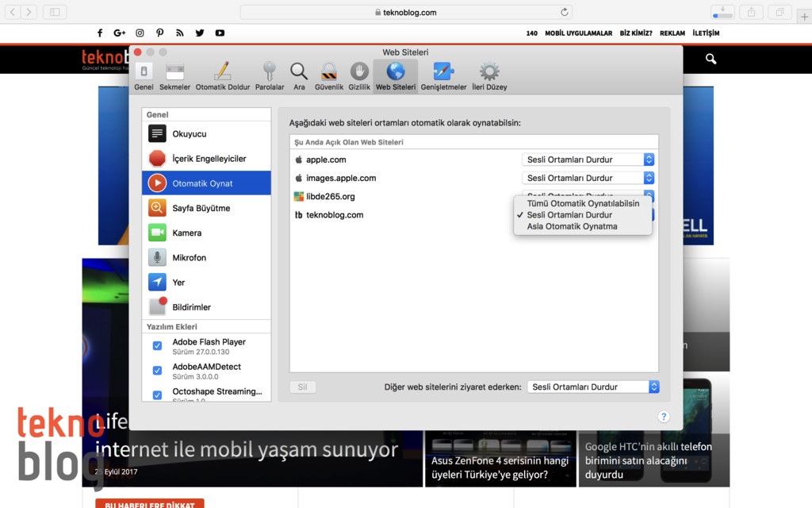The width and height of the screenshot is (812, 508).
Task: Go back with the Safari back arrow
Action: 13,11
